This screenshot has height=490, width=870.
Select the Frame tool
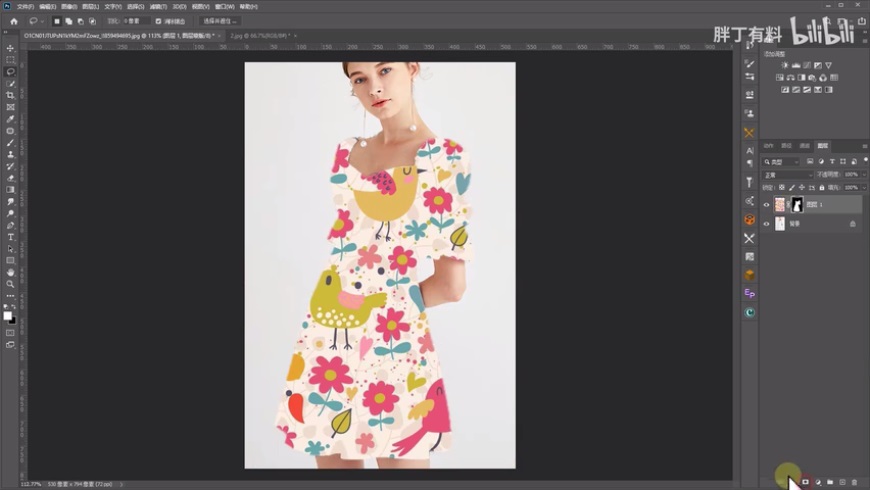10,107
